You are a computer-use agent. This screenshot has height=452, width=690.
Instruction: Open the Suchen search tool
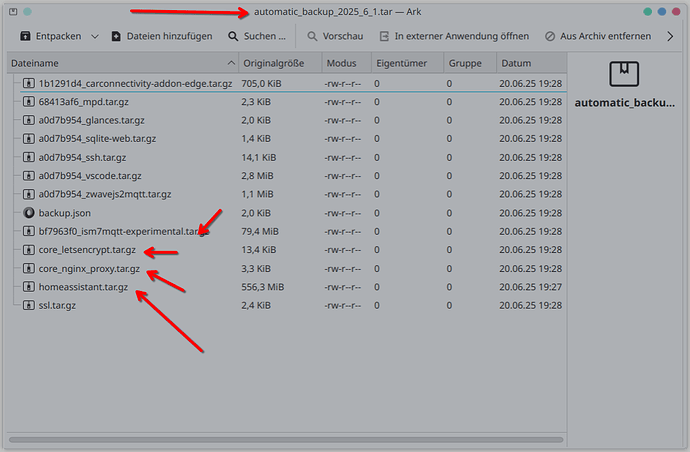pyautogui.click(x=257, y=36)
